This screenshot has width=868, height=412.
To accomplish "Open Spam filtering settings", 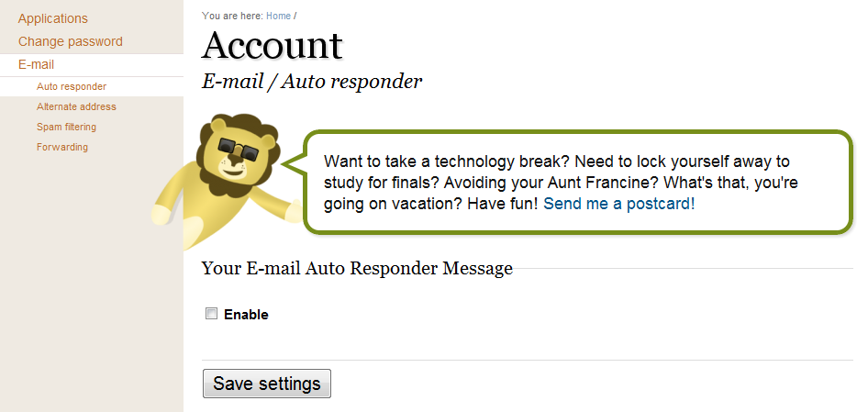I will [x=66, y=127].
